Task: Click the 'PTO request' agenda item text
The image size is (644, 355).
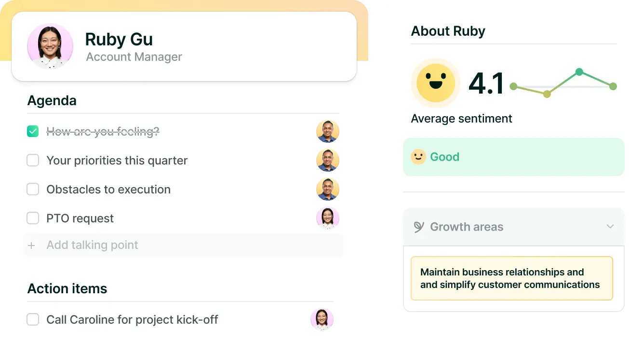Action: tap(80, 218)
